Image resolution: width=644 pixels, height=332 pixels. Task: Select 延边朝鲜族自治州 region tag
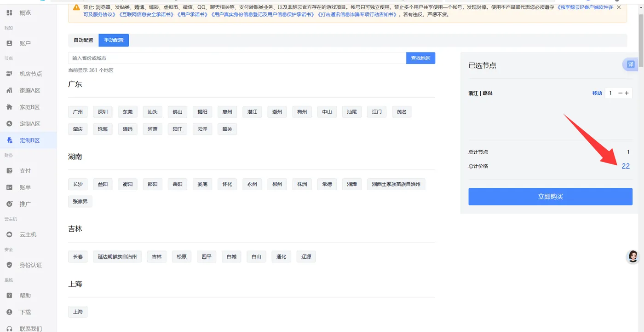point(117,256)
